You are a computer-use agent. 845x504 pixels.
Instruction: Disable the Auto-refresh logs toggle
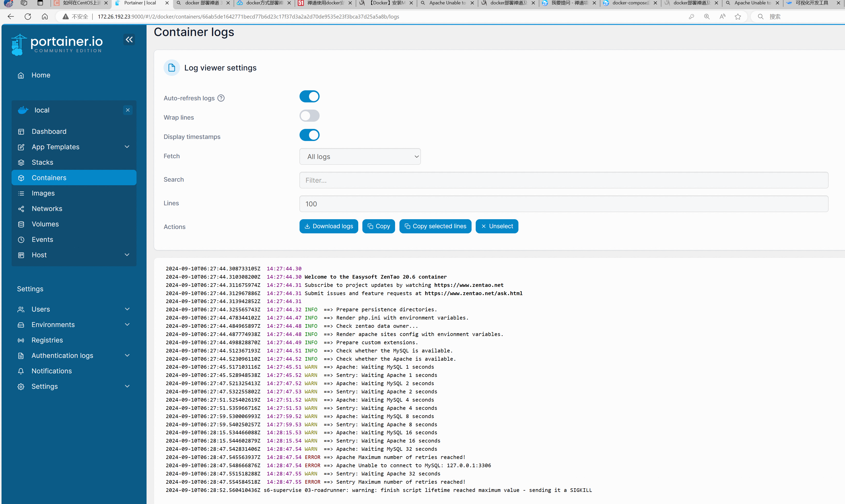[x=309, y=96]
